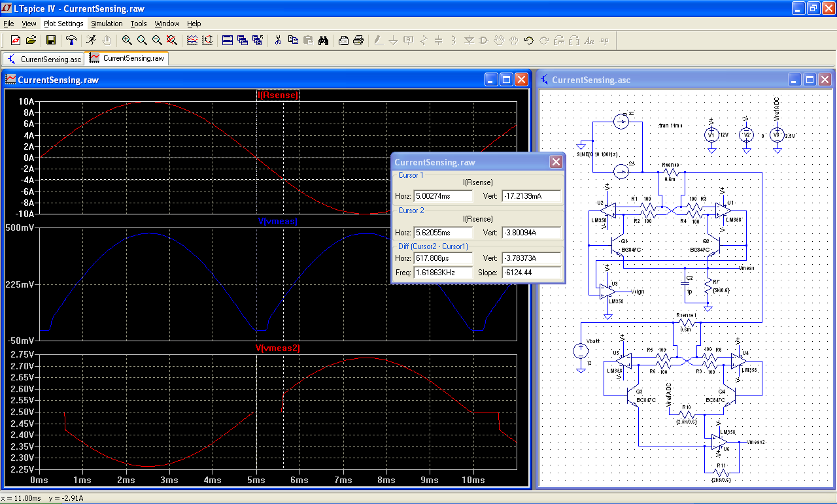Select the Text Aa tool
This screenshot has width=837, height=504.
point(589,41)
